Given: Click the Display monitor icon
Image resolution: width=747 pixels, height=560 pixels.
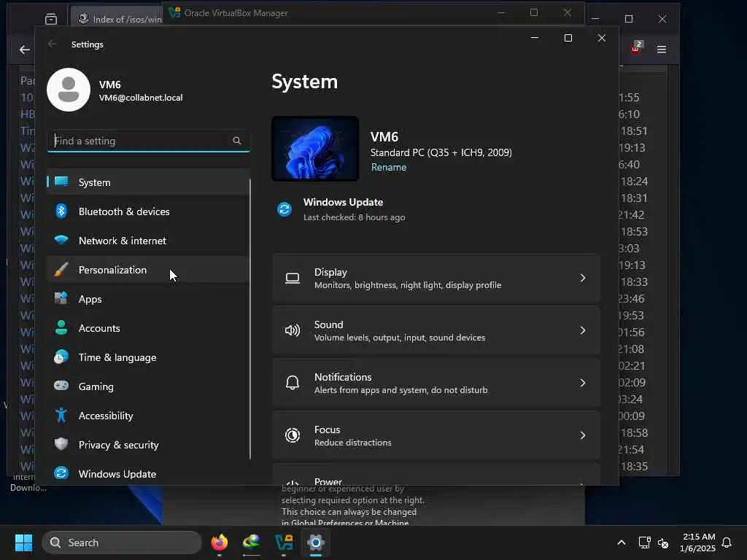Looking at the screenshot, I should click(293, 278).
